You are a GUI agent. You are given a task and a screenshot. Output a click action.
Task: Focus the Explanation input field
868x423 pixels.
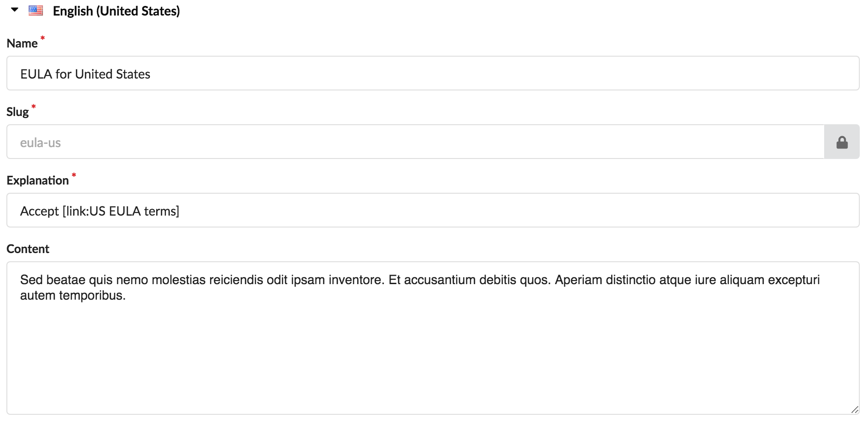coord(433,210)
